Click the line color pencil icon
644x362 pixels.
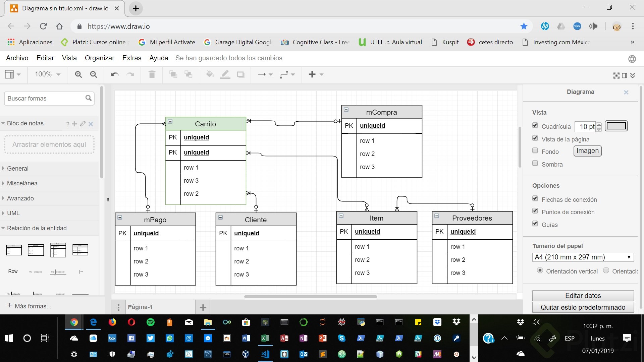(x=225, y=74)
